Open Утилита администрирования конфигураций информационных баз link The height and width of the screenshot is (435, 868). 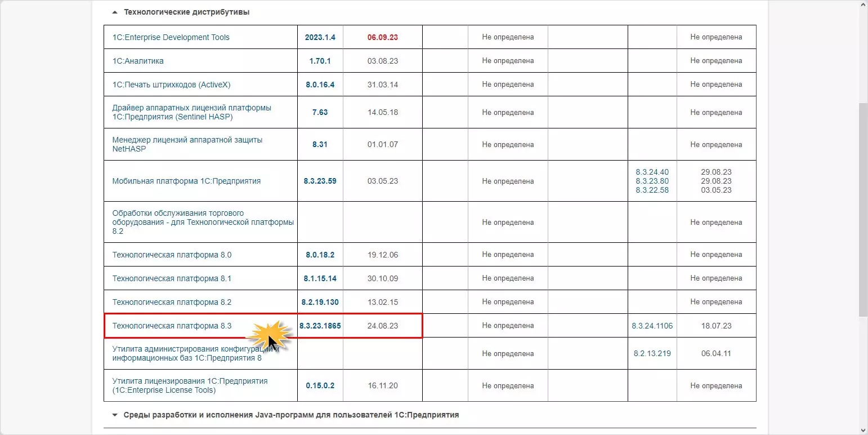[x=195, y=353]
